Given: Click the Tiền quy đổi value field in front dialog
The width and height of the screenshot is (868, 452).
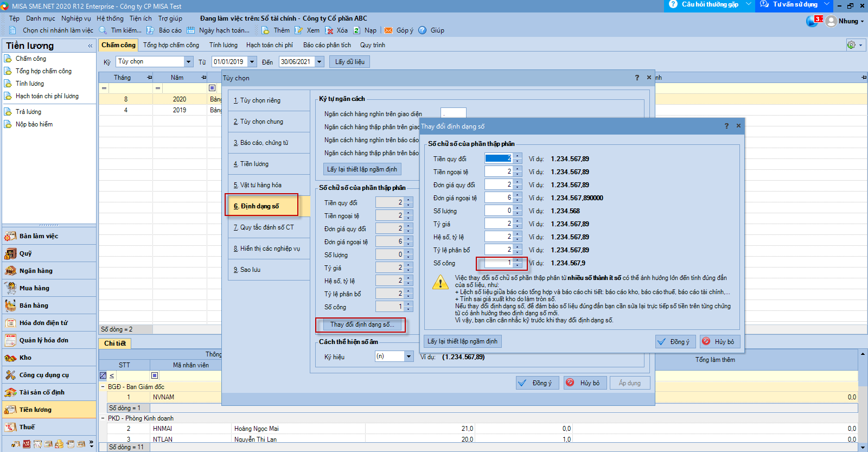Looking at the screenshot, I should (x=499, y=158).
